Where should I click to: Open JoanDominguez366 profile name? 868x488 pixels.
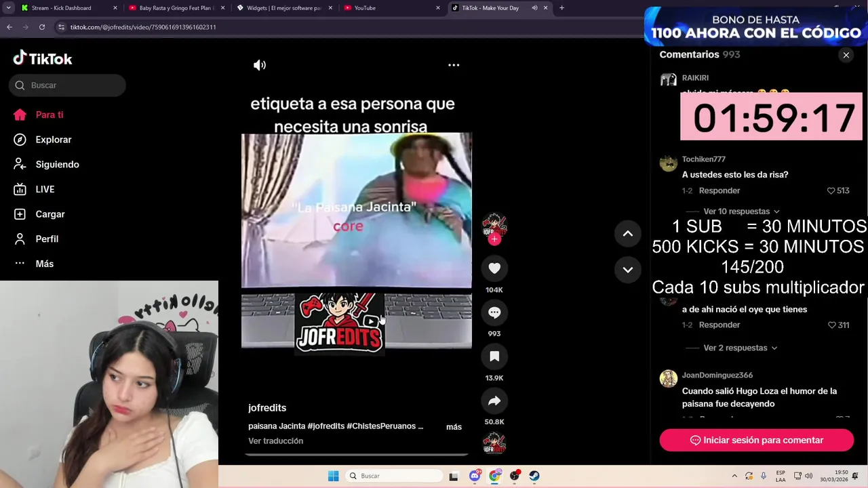click(x=717, y=375)
